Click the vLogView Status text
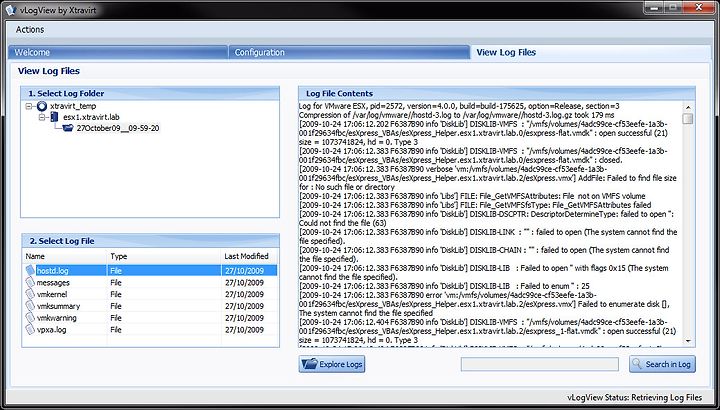The height and width of the screenshot is (410, 720). tap(635, 397)
